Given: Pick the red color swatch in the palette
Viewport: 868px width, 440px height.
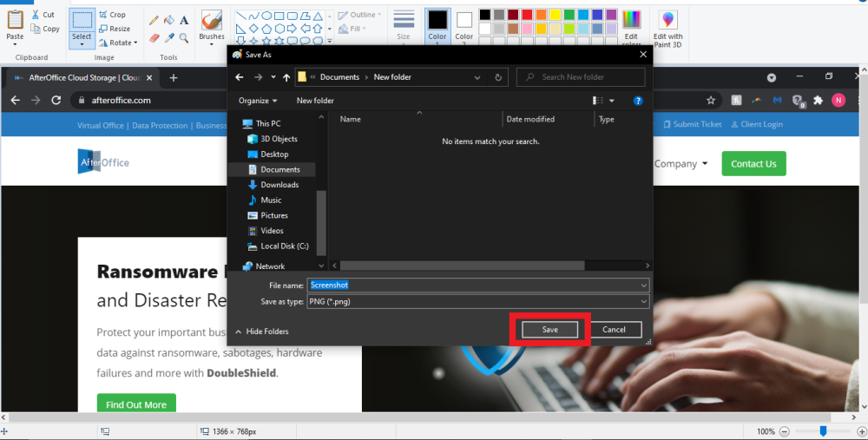Looking at the screenshot, I should pyautogui.click(x=527, y=15).
